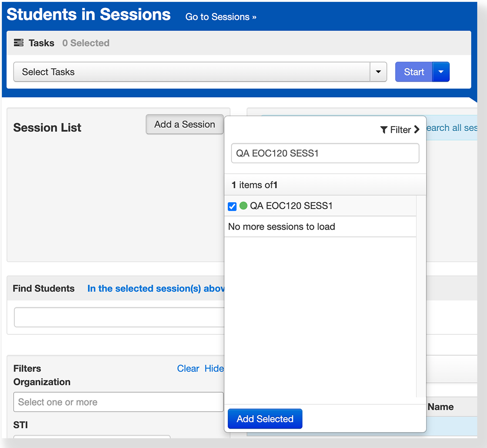Follow the Go to Sessions link
Viewport: 487px width, 448px height.
click(221, 17)
